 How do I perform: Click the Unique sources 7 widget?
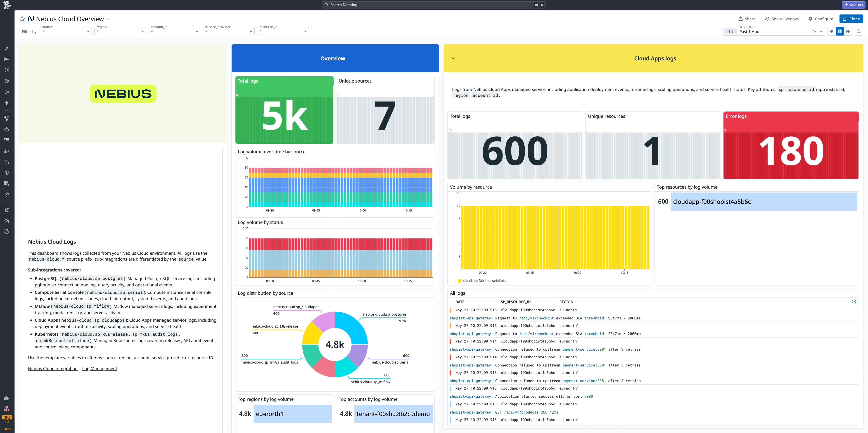point(385,110)
